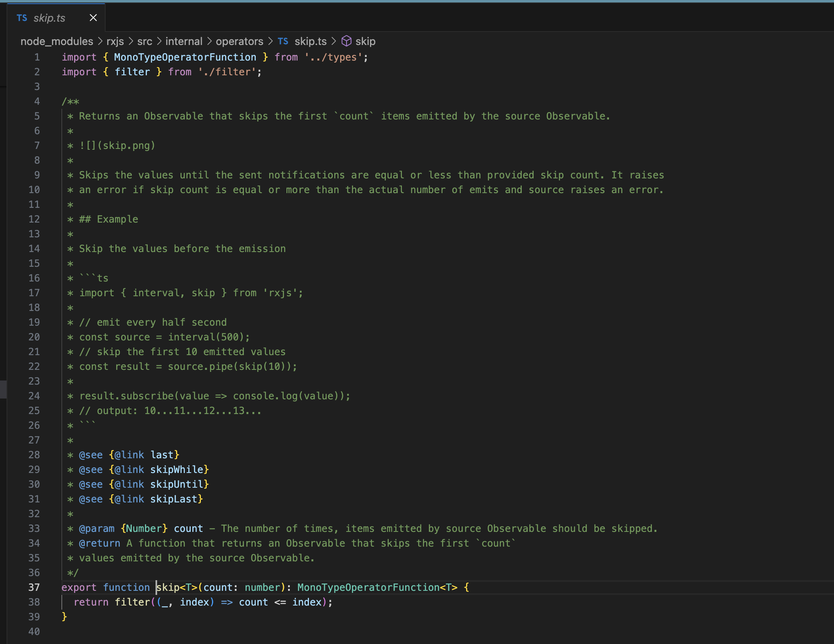The image size is (834, 644).
Task: Click the 'skipLast' link reference
Action: pos(174,499)
